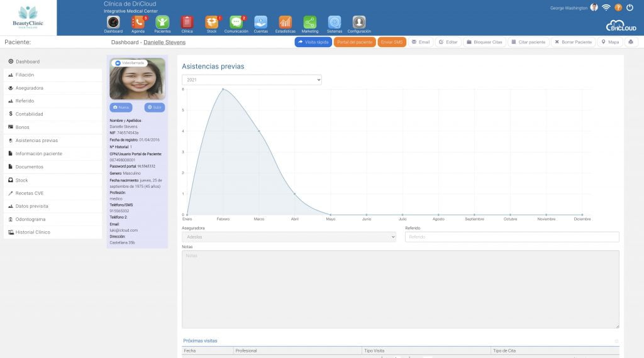Click the Citar paciente button
The height and width of the screenshot is (358, 644).
[528, 42]
